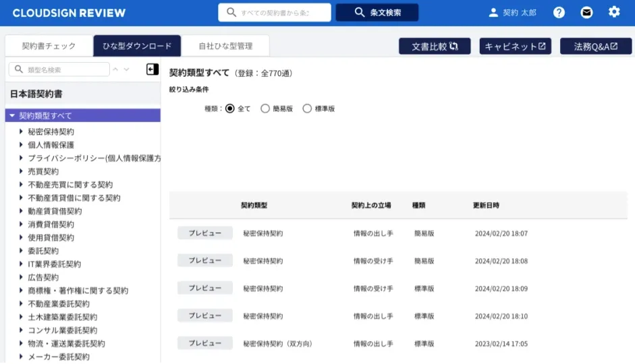Click the help question mark icon
635x364 pixels.
[559, 13]
